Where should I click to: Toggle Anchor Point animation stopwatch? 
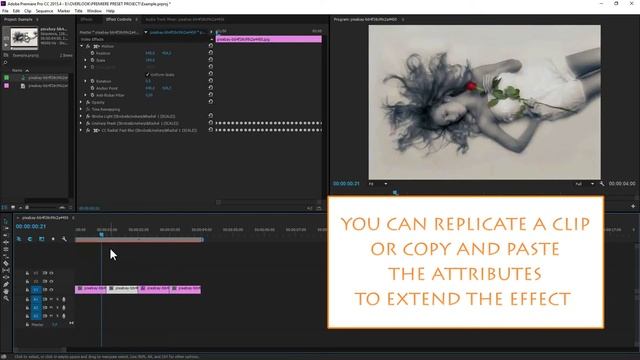tap(93, 88)
